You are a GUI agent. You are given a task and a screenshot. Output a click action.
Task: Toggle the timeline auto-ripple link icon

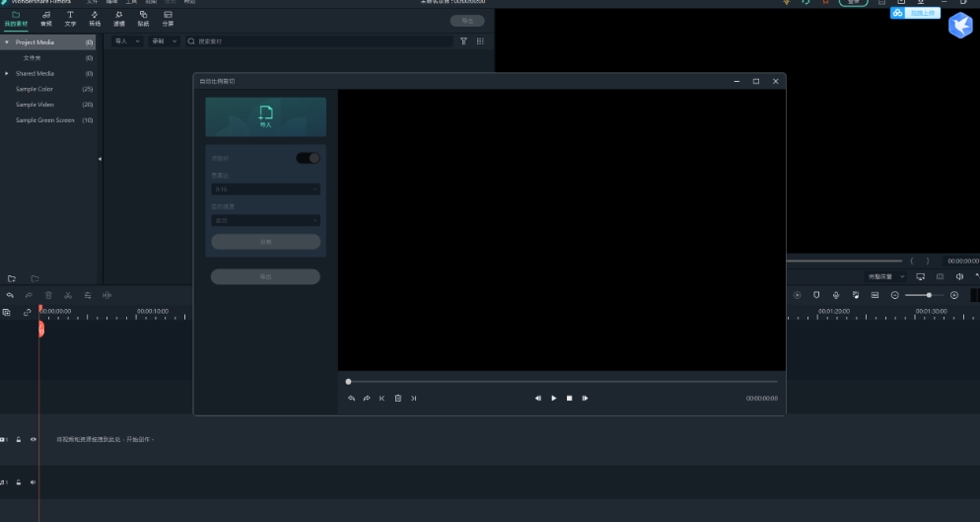pyautogui.click(x=27, y=313)
